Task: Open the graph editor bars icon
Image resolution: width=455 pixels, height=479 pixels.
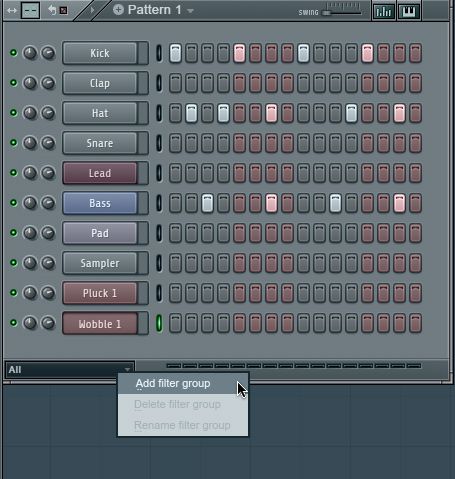Action: click(x=383, y=11)
